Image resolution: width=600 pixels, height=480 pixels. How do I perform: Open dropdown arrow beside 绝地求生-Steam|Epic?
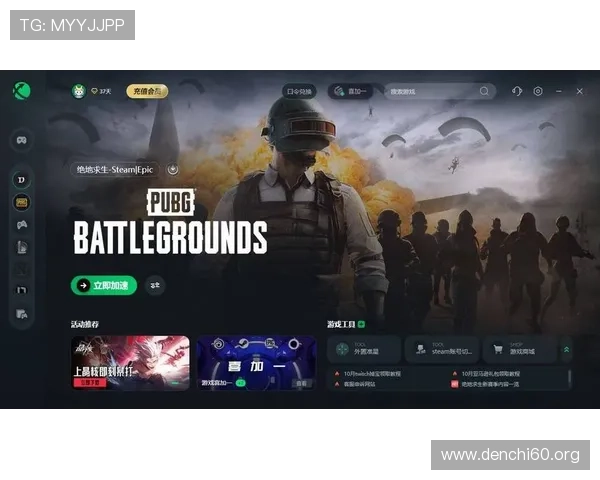pyautogui.click(x=173, y=170)
